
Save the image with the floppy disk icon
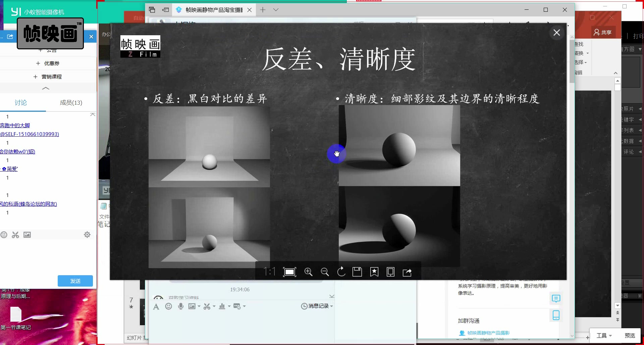pyautogui.click(x=357, y=272)
